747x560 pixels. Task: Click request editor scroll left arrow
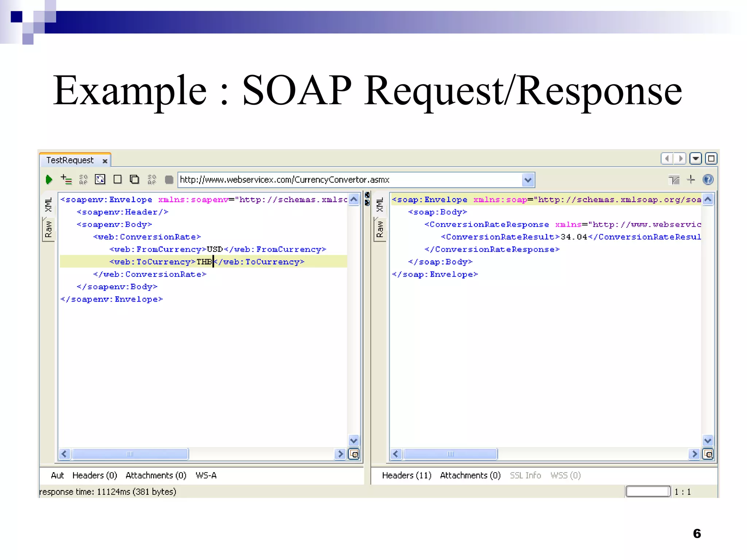[65, 454]
